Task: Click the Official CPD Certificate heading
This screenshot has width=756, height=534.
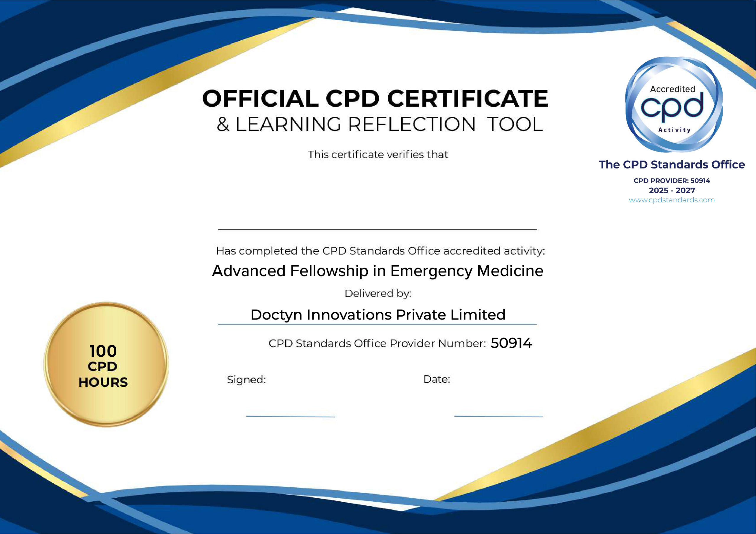Action: click(375, 99)
